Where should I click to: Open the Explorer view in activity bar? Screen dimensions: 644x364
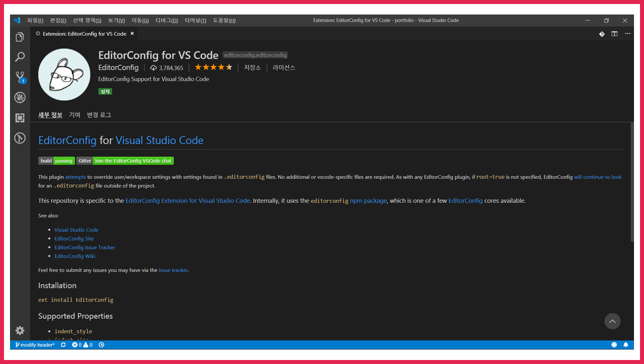pyautogui.click(x=19, y=37)
